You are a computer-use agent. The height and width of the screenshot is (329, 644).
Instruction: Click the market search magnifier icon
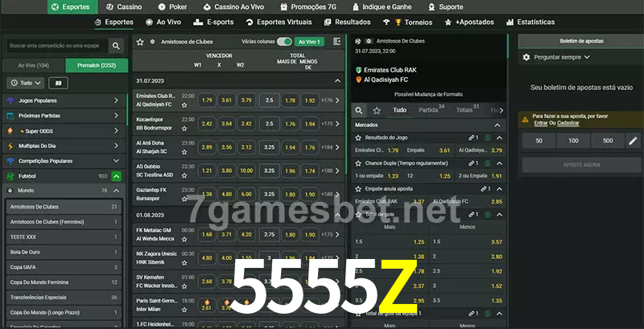coord(360,109)
